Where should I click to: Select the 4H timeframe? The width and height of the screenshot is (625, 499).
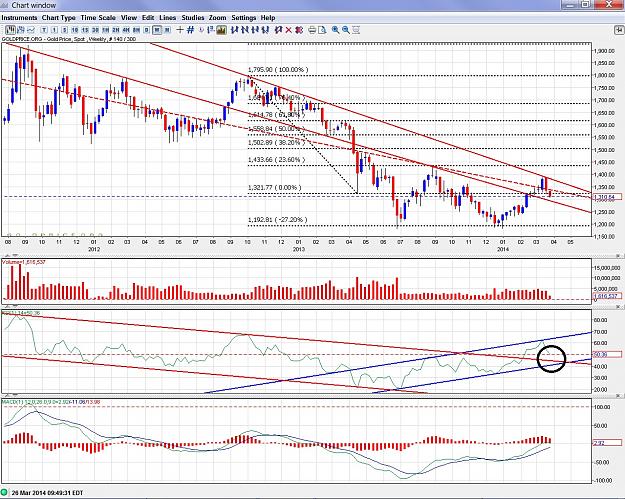pyautogui.click(x=126, y=30)
